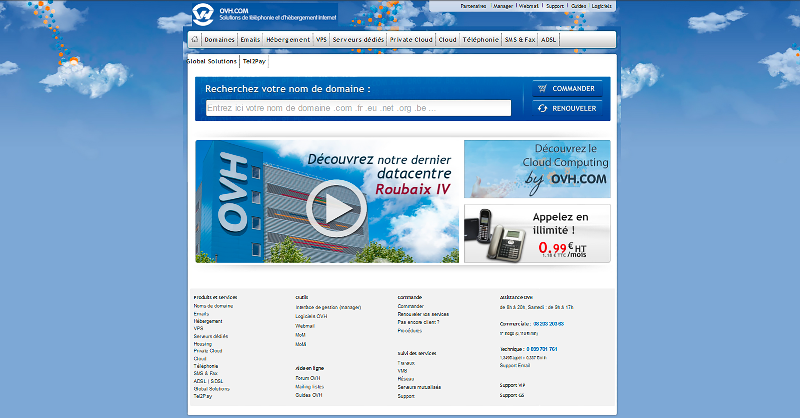Focus the domain name search field
The image size is (800, 418).
coord(358,108)
